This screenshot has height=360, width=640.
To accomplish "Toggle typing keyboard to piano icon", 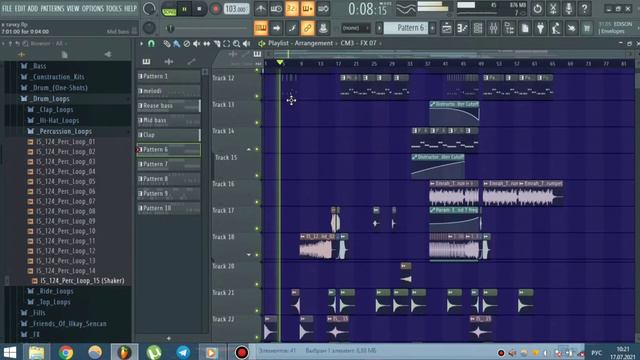I will click(261, 28).
